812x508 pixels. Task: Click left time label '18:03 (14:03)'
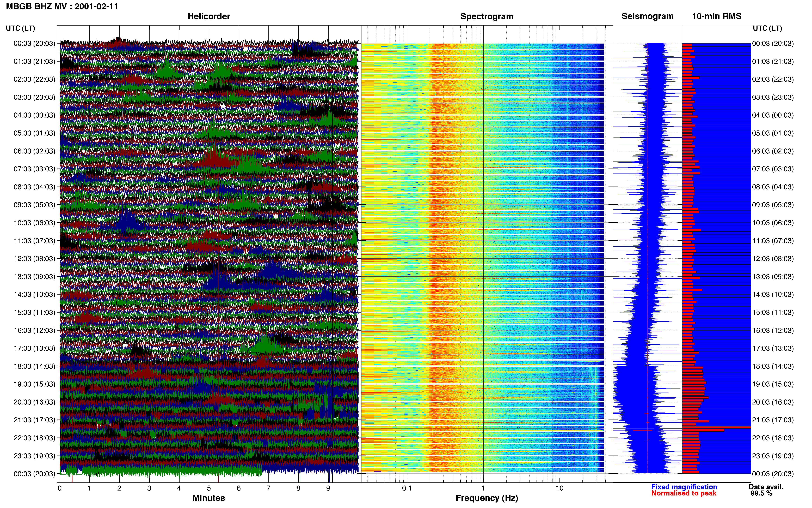(34, 366)
